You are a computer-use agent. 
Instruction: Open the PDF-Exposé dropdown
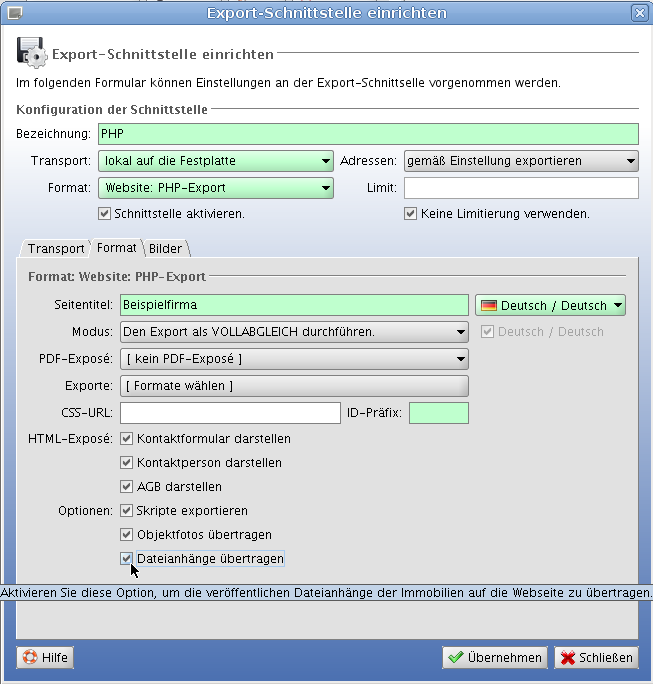point(294,359)
